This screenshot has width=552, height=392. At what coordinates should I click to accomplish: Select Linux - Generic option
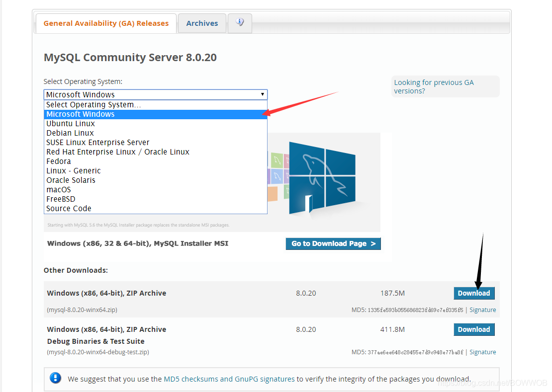point(156,171)
